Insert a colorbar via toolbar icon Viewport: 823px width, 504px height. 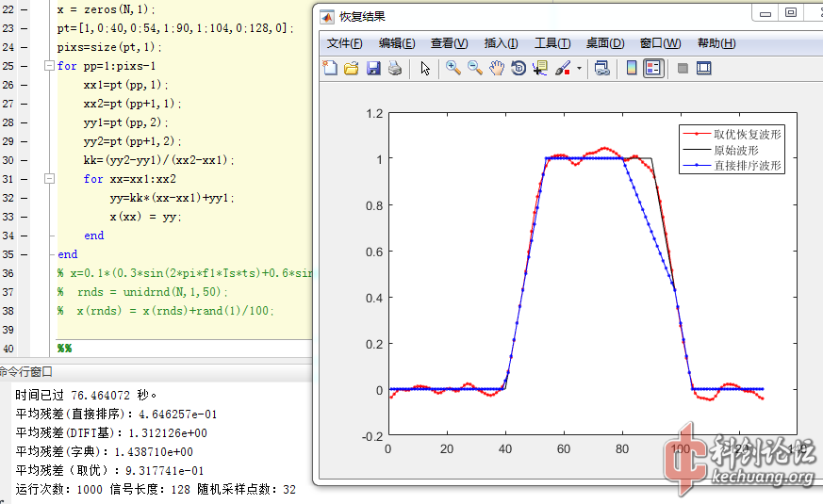(632, 68)
